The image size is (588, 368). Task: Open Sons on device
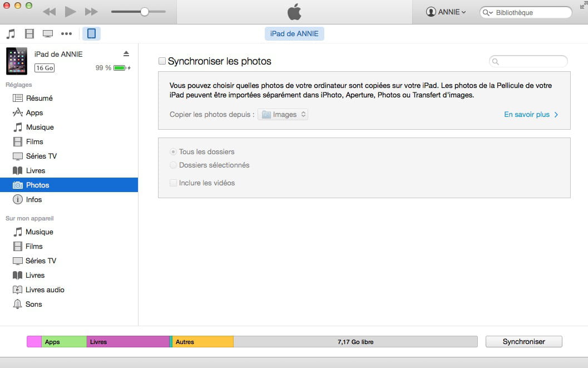(69, 304)
